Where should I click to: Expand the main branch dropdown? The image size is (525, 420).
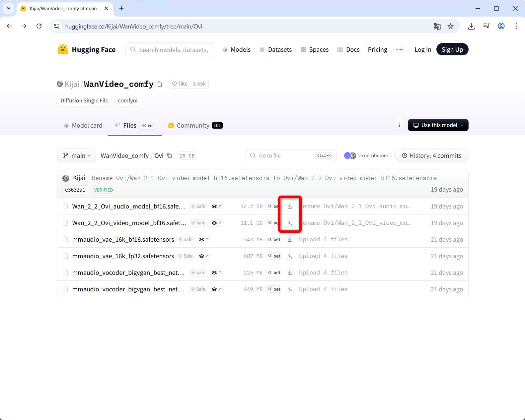[x=77, y=156]
